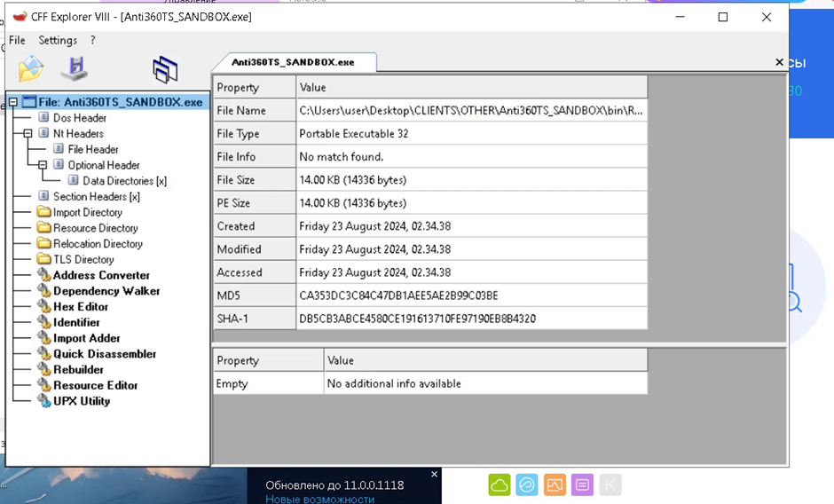Select the PE Size value cell

tap(472, 203)
